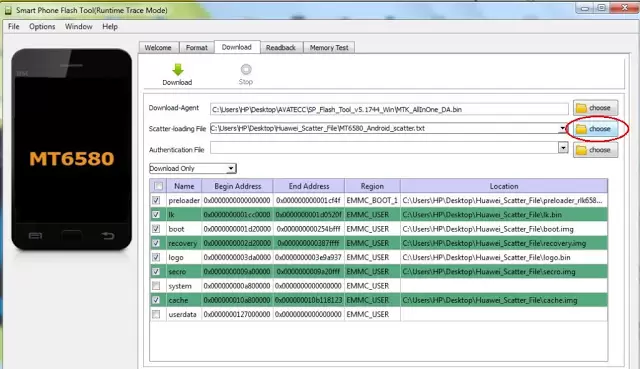Uncheck the preloader partition checkbox
This screenshot has width=640, height=369.
[156, 200]
